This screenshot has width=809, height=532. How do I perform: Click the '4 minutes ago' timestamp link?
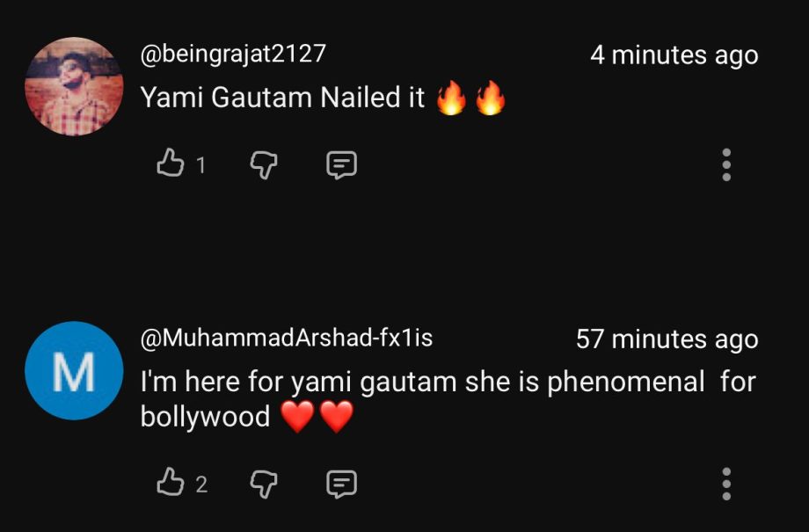click(675, 54)
